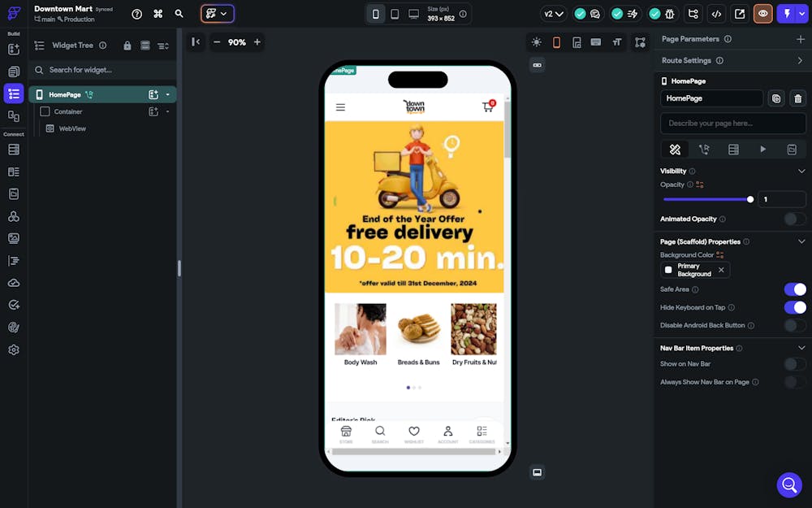812x508 pixels.
Task: Open the state management tab
Action: click(x=792, y=150)
